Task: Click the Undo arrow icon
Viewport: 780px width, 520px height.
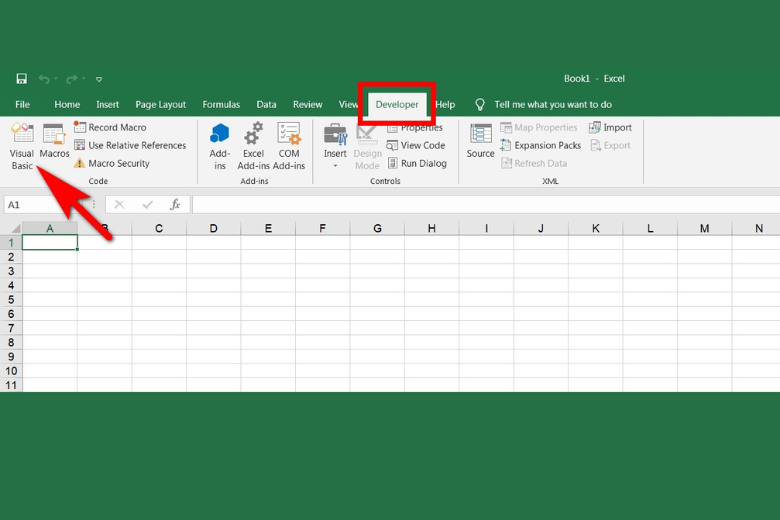Action: 44,79
